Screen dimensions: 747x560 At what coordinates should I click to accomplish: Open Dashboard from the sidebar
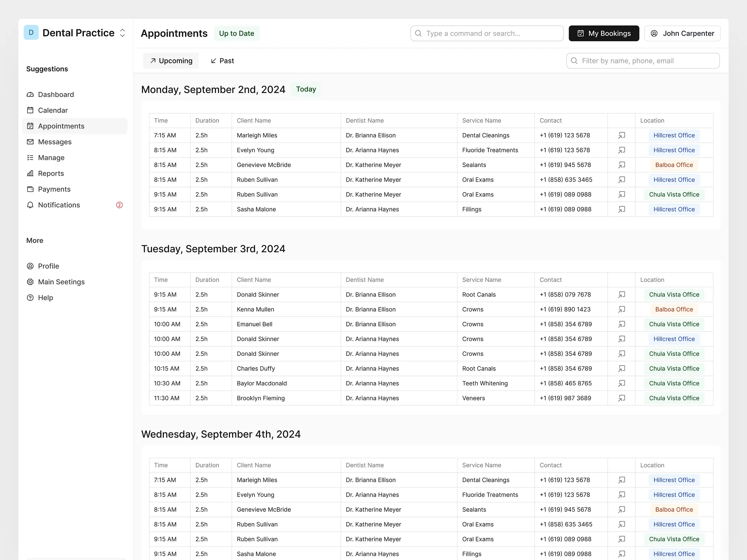click(x=55, y=94)
